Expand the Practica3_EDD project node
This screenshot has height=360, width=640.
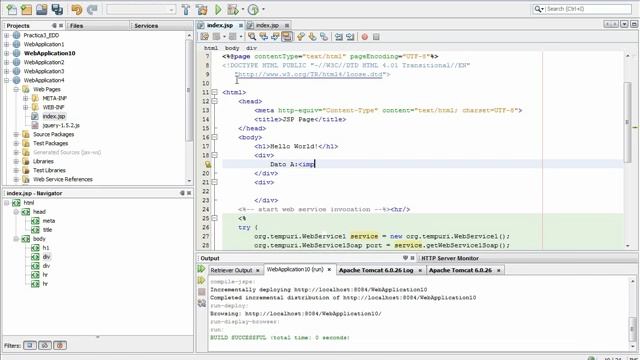[x=7, y=35]
